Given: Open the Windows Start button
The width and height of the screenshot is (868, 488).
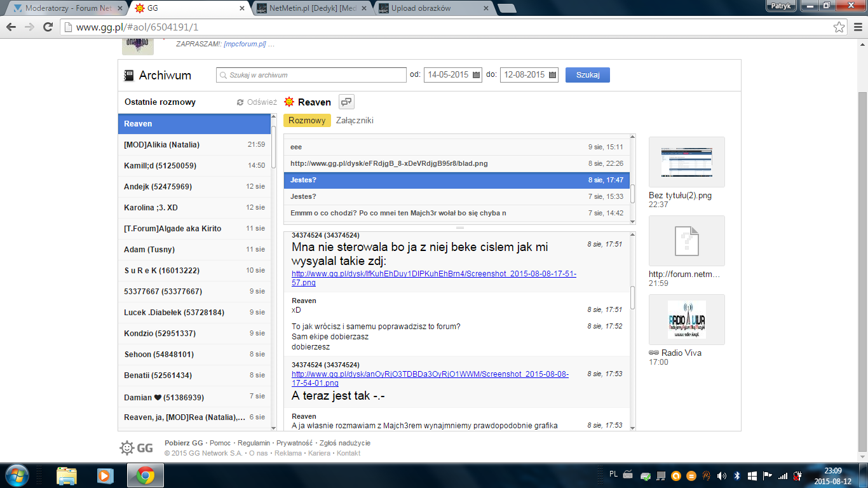Looking at the screenshot, I should pos(17,475).
